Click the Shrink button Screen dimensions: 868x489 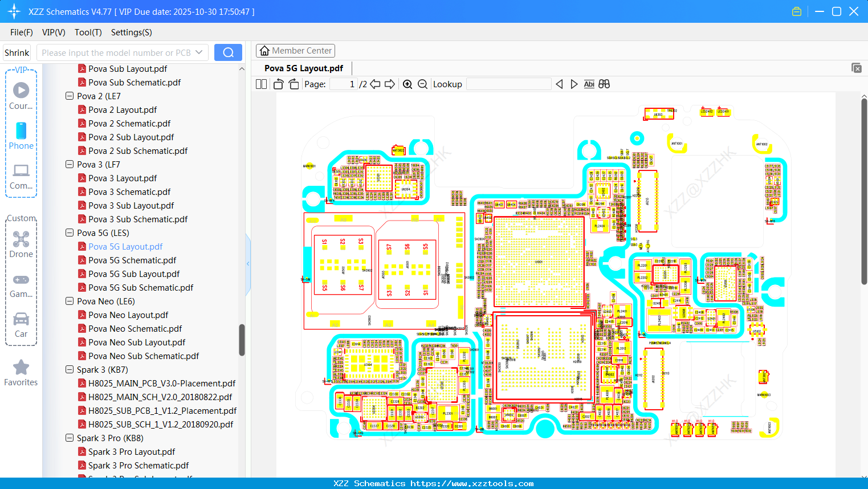point(17,52)
